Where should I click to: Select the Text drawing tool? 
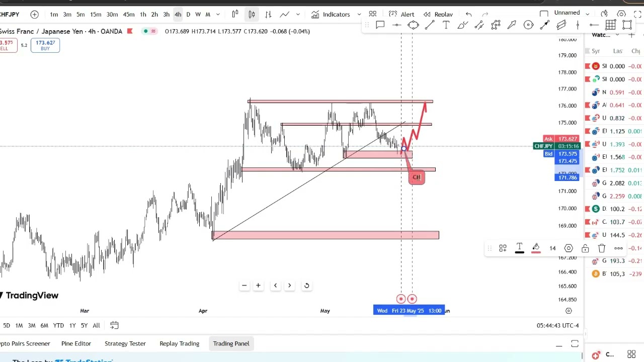(446, 25)
